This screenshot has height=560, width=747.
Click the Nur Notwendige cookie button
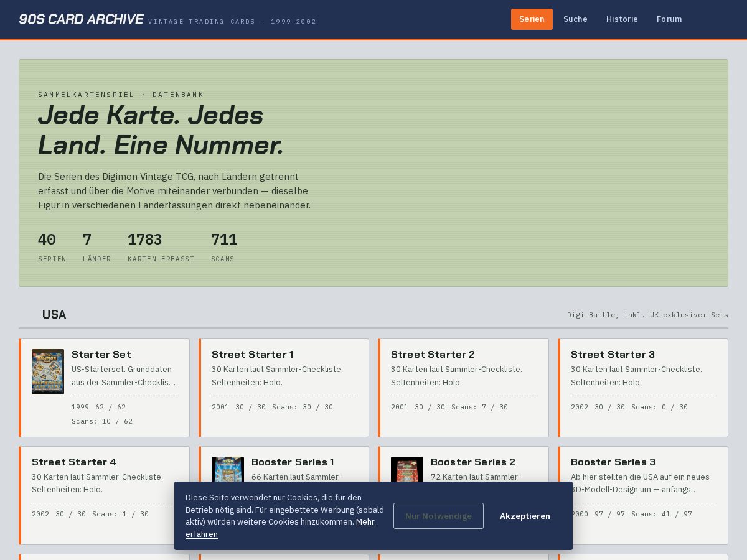point(438,516)
